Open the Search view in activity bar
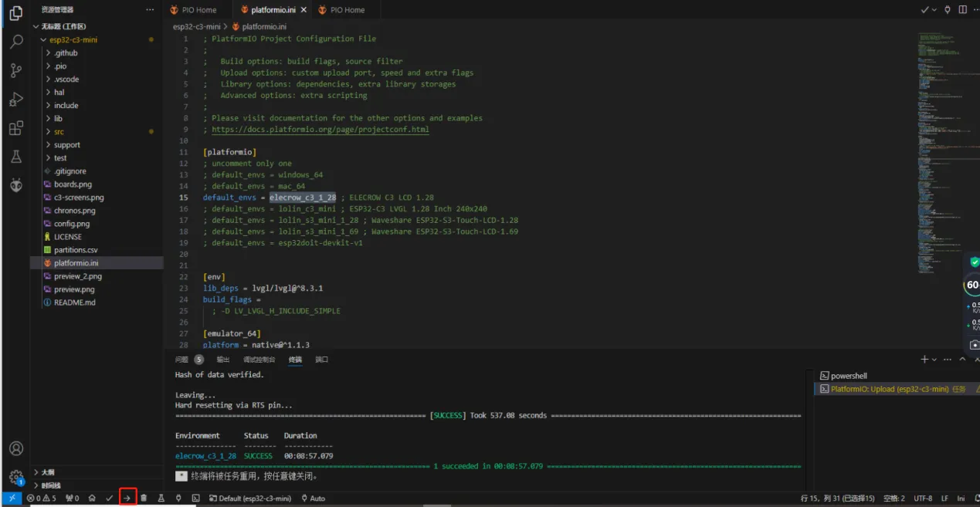 (x=15, y=42)
